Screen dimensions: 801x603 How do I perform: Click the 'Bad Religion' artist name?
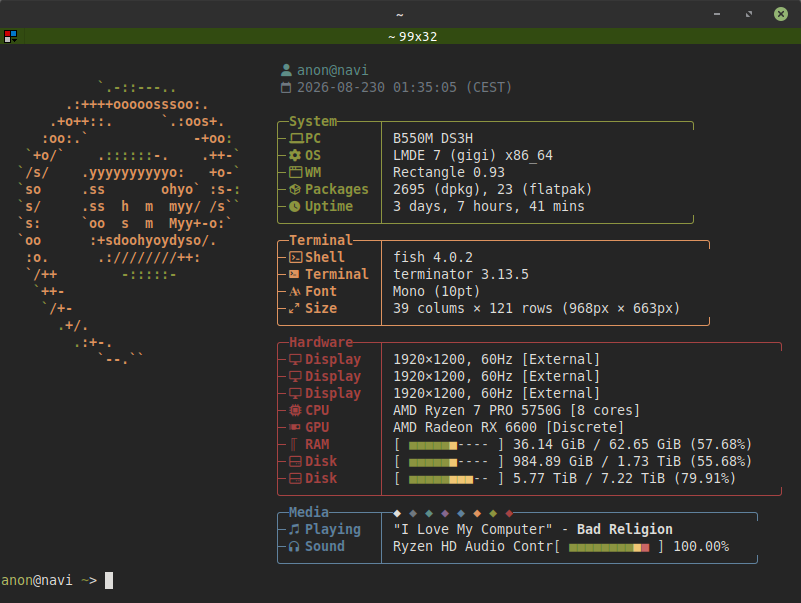click(x=624, y=529)
